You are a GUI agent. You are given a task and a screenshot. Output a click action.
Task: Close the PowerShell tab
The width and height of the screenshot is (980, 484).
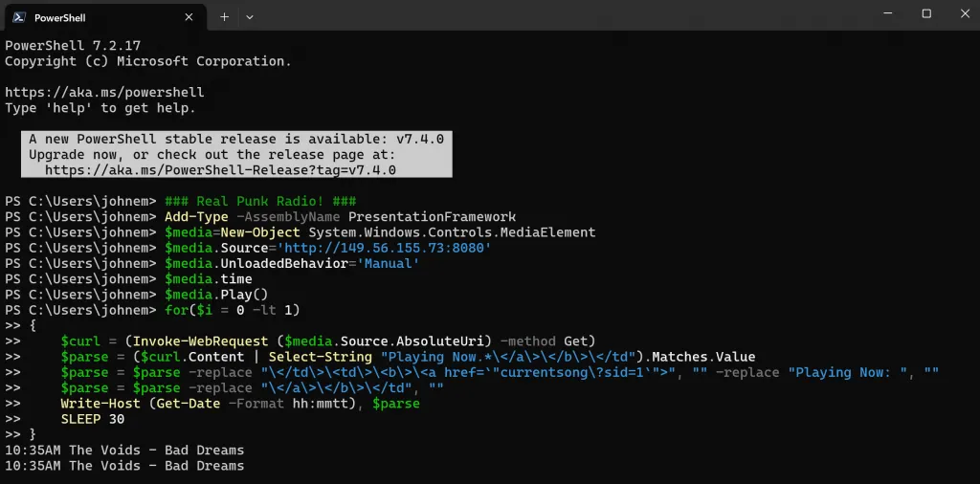point(189,16)
